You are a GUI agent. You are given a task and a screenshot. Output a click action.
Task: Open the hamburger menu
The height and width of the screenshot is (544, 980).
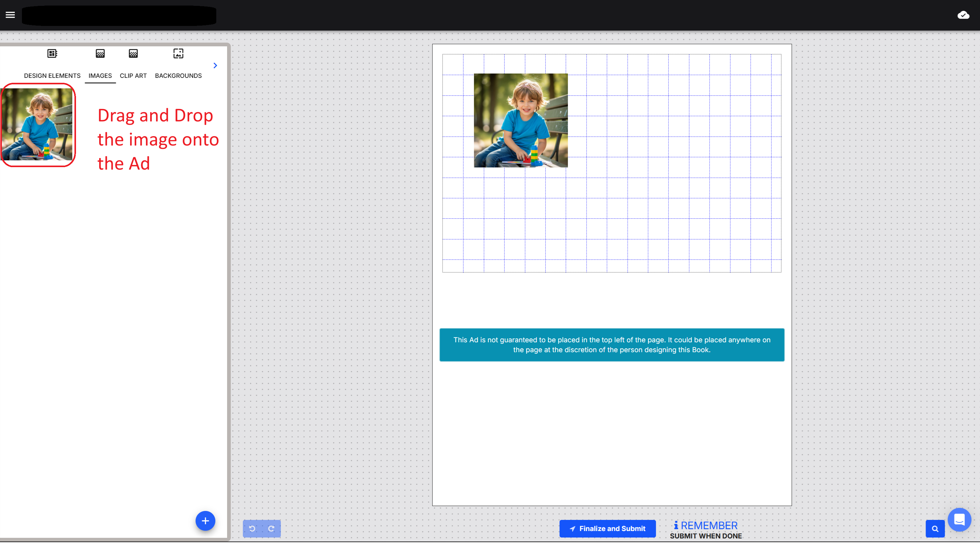(x=10, y=15)
